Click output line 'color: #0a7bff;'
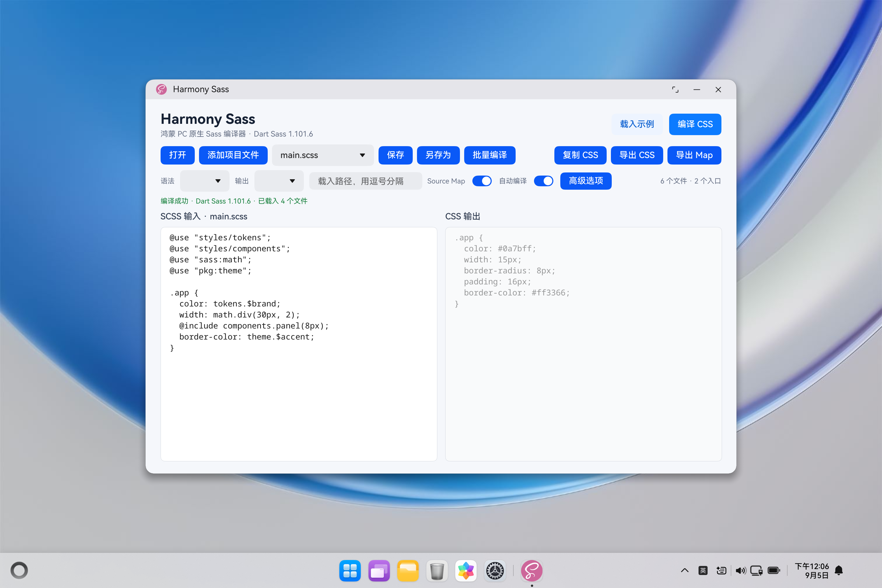Image resolution: width=882 pixels, height=588 pixels. tap(500, 248)
